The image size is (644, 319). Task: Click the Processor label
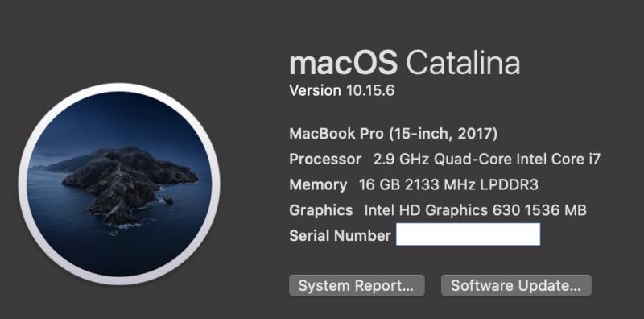click(x=325, y=159)
